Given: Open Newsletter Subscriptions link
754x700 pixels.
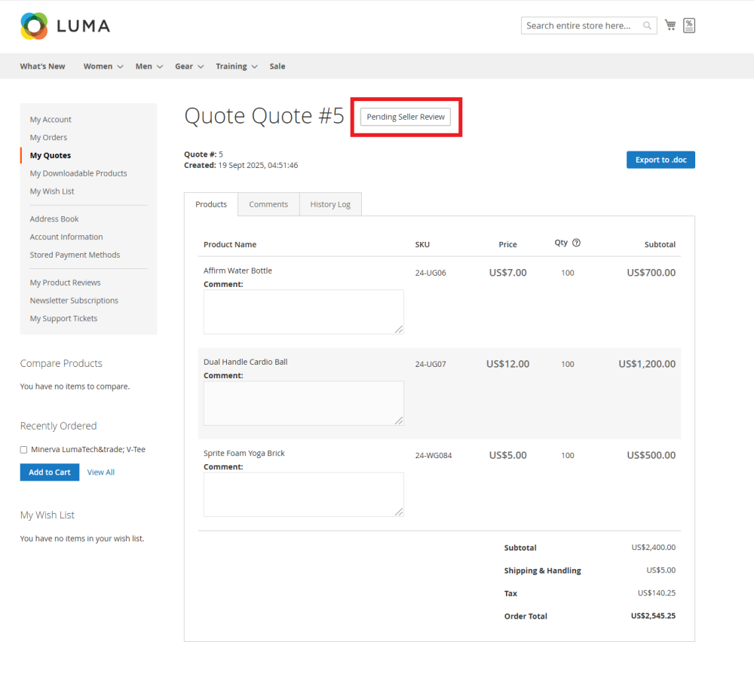Looking at the screenshot, I should pos(74,301).
